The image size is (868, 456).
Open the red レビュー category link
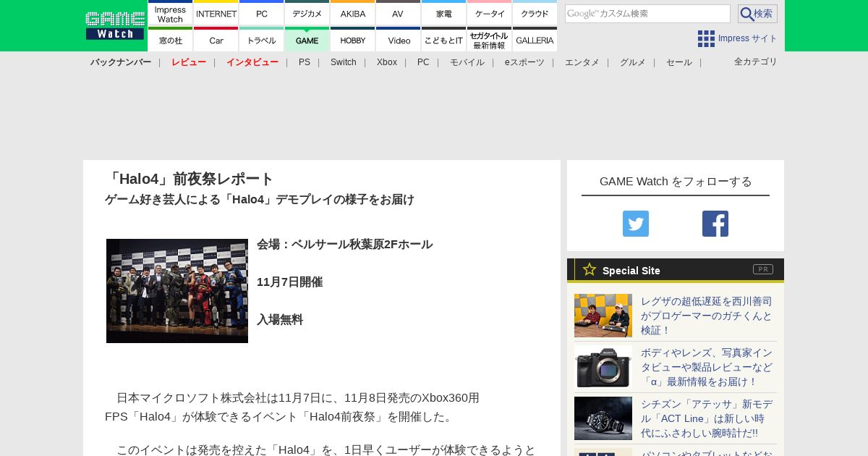coord(189,62)
